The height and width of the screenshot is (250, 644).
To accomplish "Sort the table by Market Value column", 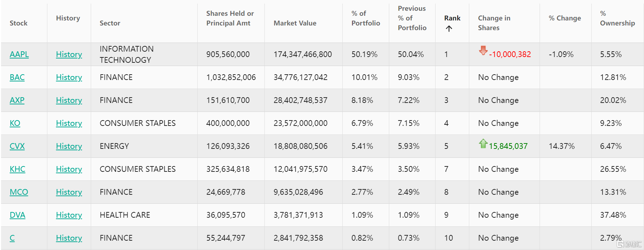I will 295,23.
